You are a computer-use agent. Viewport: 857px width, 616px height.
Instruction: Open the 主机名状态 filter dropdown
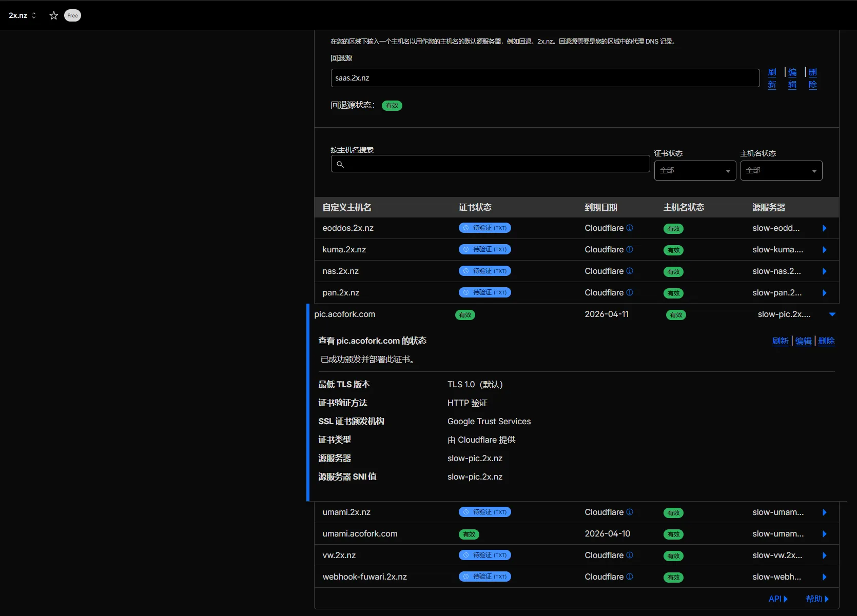point(781,171)
